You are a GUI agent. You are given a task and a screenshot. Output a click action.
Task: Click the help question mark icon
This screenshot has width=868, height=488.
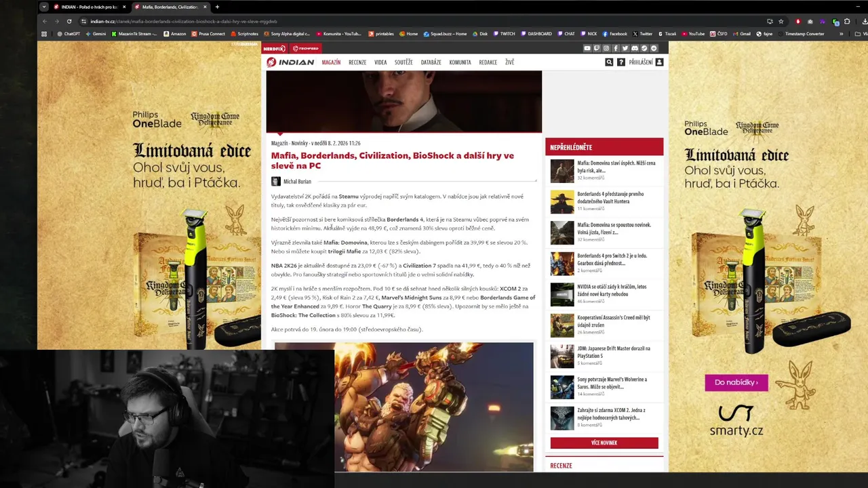(621, 62)
